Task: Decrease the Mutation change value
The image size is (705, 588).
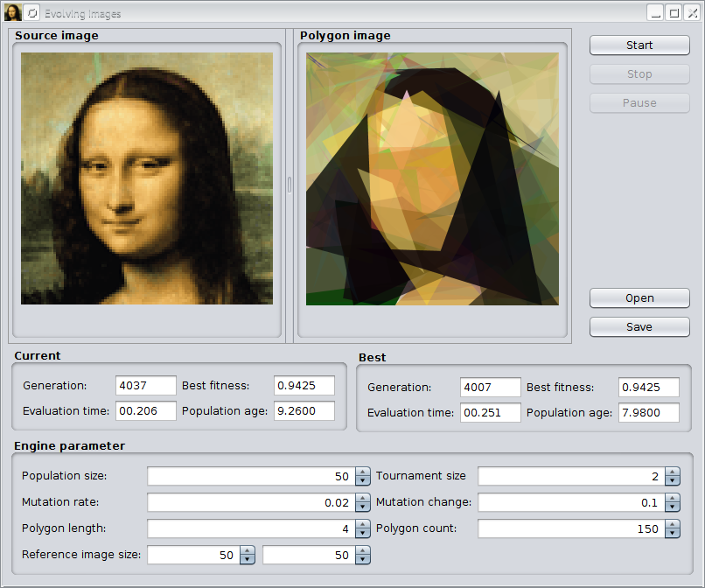Action: (x=673, y=507)
